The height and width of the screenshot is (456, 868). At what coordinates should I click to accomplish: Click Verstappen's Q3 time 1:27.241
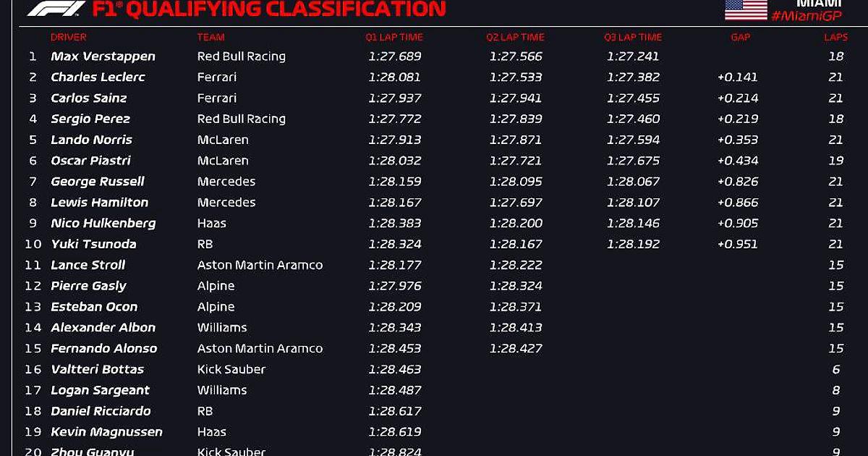[x=633, y=56]
